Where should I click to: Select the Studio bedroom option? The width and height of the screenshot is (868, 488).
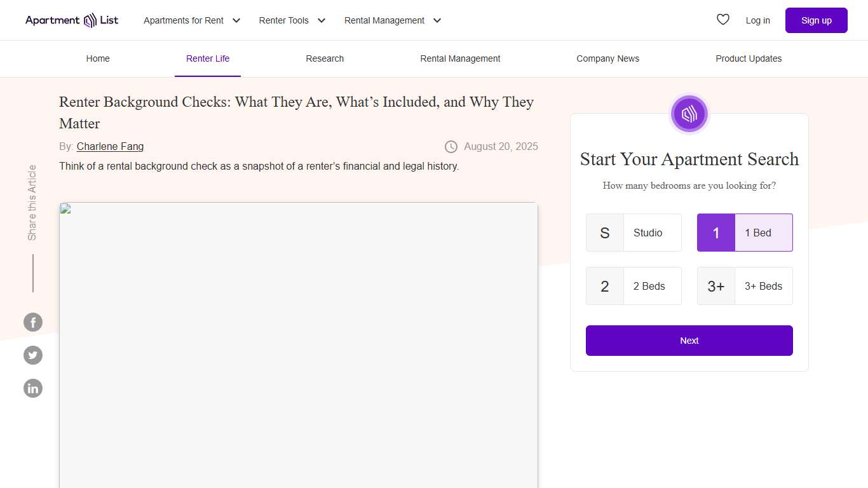634,233
